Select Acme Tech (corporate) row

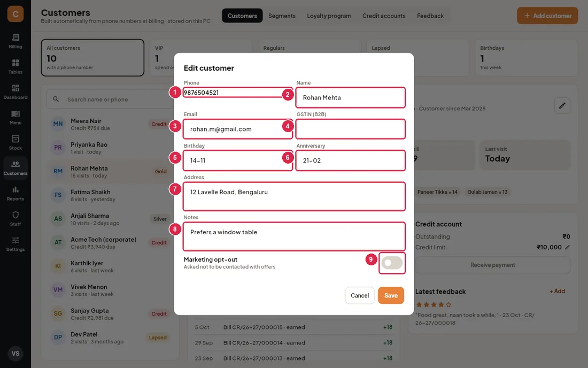tap(110, 243)
